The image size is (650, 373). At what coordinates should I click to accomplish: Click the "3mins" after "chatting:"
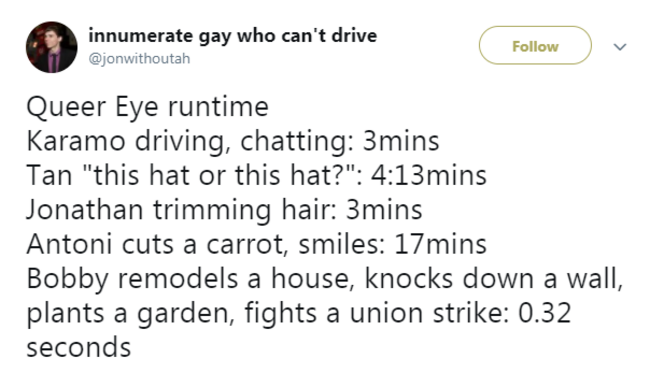(x=401, y=141)
